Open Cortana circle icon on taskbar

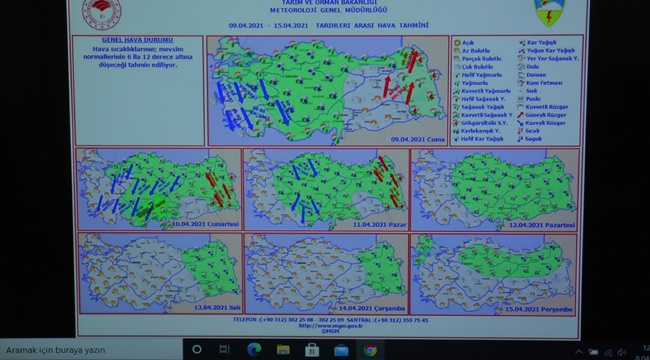[x=197, y=350]
